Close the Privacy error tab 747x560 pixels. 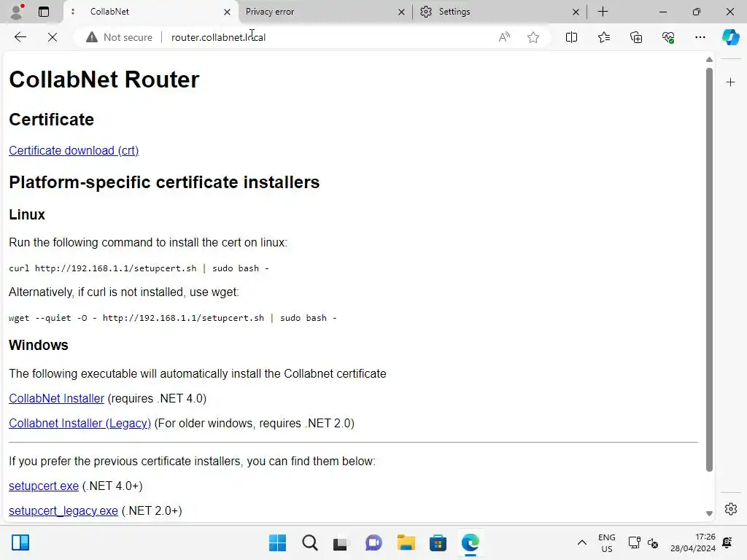402,12
